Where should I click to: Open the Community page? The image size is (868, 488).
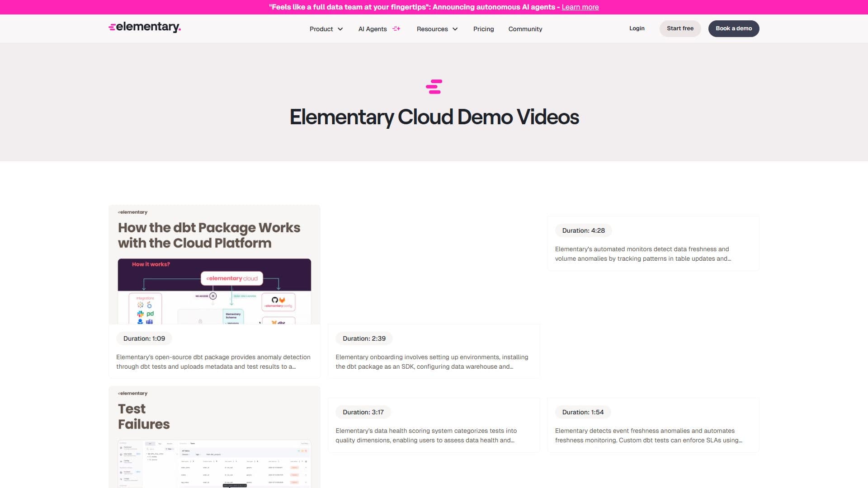(x=525, y=29)
